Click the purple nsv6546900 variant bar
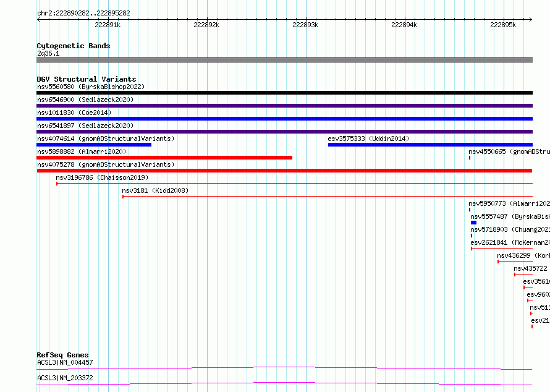This screenshot has width=550, height=392. tap(284, 106)
